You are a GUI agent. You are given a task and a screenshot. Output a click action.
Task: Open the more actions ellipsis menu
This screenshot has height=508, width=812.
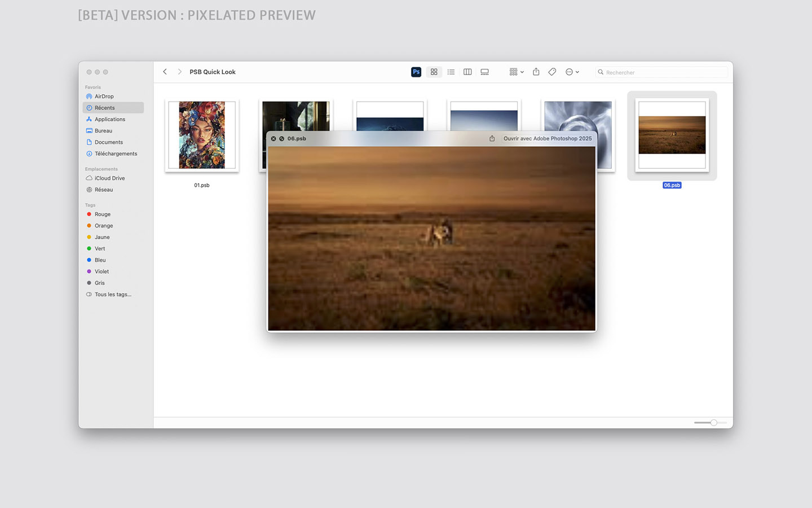click(572, 72)
